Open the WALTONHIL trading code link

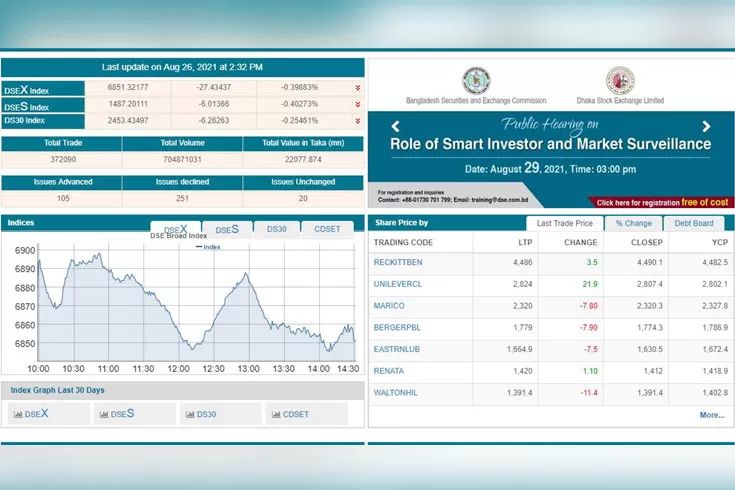395,392
